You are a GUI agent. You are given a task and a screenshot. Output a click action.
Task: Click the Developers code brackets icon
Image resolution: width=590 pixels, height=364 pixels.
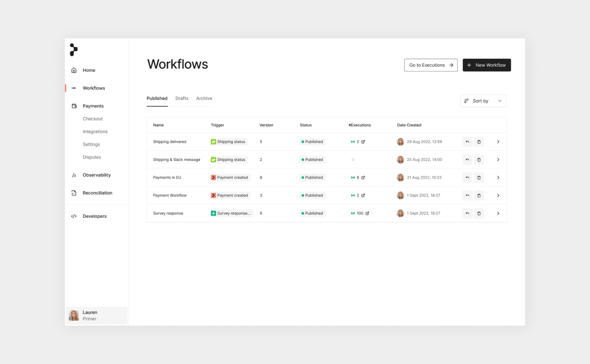click(x=74, y=216)
